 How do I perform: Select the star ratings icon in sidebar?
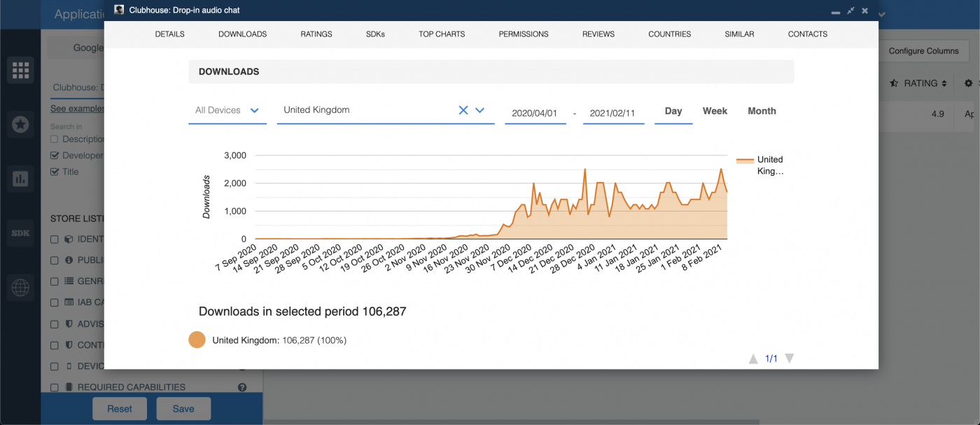coord(20,124)
